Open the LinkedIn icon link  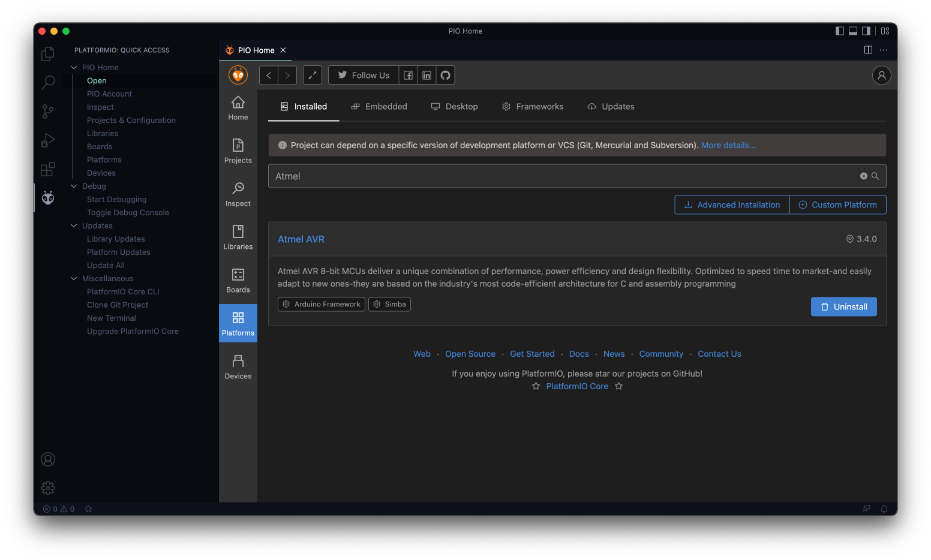click(427, 75)
